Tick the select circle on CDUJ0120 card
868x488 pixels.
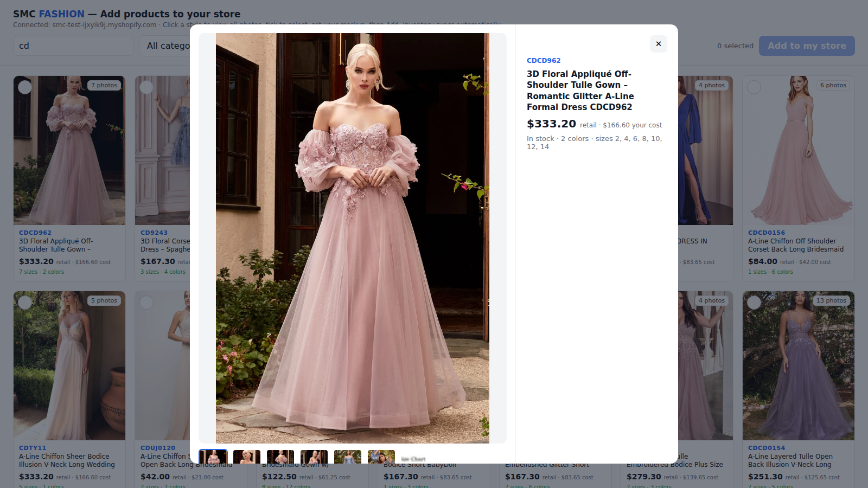146,302
